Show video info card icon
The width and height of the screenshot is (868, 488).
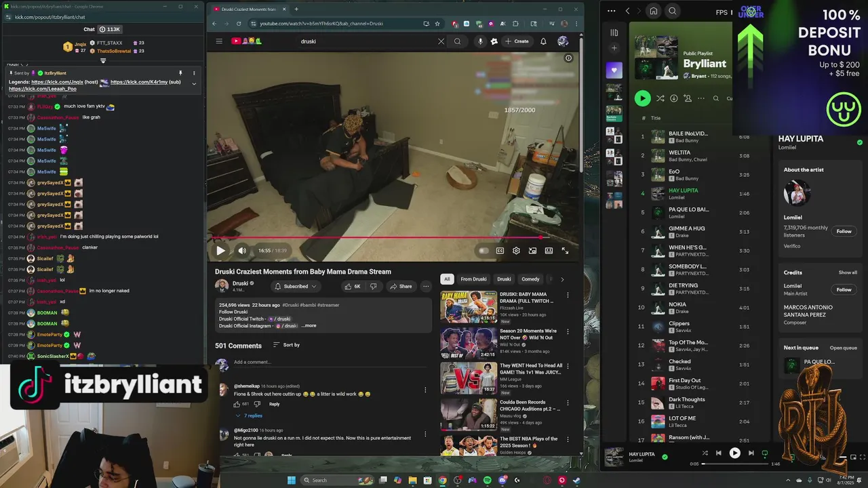(568, 58)
